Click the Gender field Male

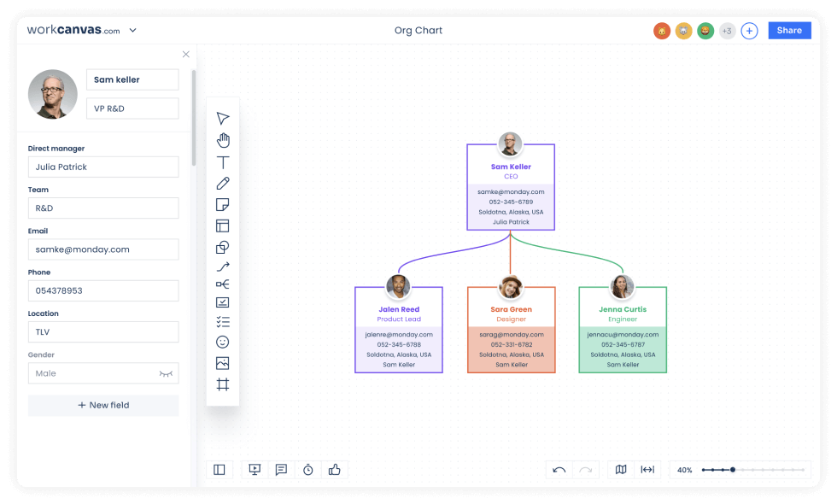tap(103, 373)
